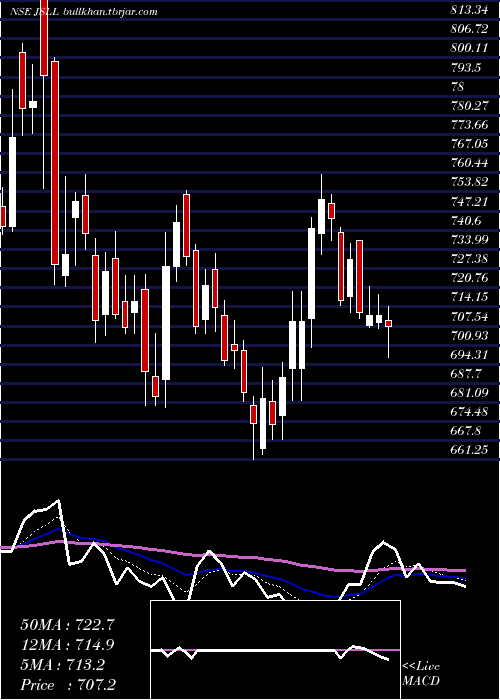
Task: Click the NSE JSLL bullkhan.tbrjar.com title
Action: (x=83, y=12)
